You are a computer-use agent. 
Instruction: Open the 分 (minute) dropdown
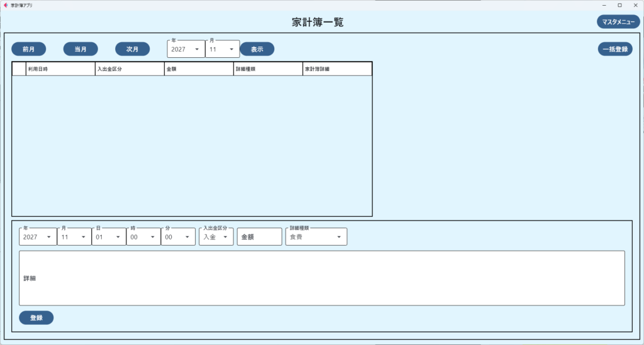(x=178, y=237)
